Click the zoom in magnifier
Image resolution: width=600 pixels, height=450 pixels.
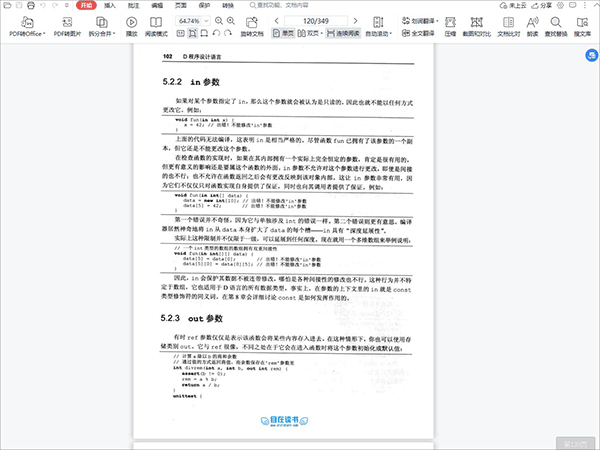click(x=231, y=21)
